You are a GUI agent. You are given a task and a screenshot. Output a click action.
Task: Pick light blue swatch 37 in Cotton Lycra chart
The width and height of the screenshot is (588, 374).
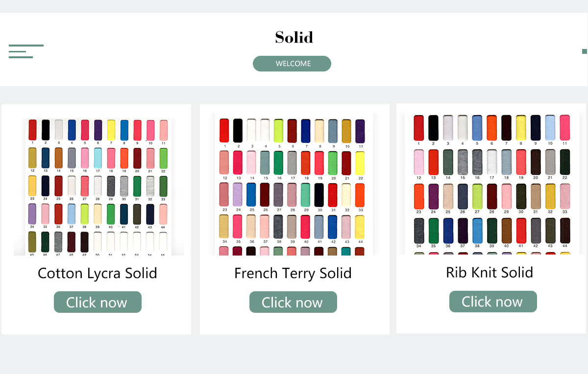click(72, 214)
